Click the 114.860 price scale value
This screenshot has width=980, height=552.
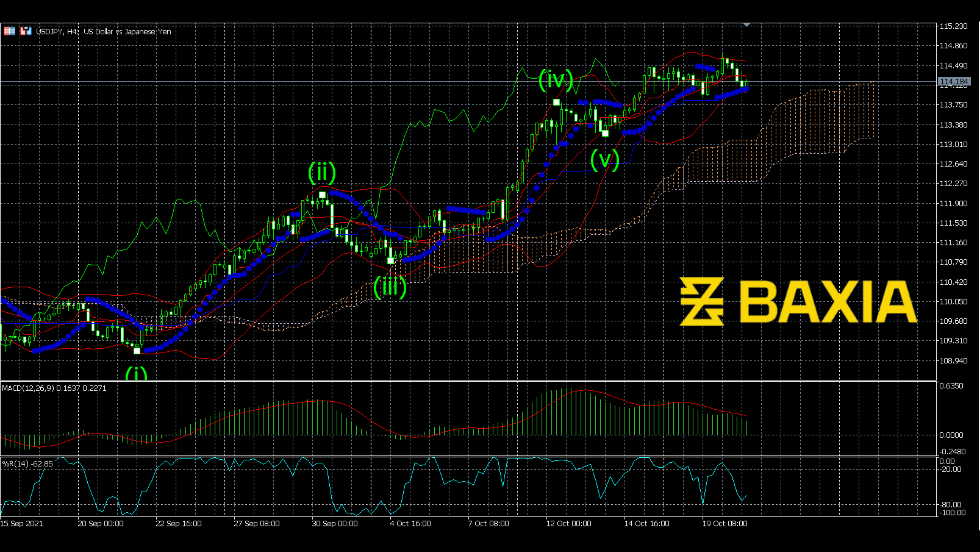[x=953, y=46]
